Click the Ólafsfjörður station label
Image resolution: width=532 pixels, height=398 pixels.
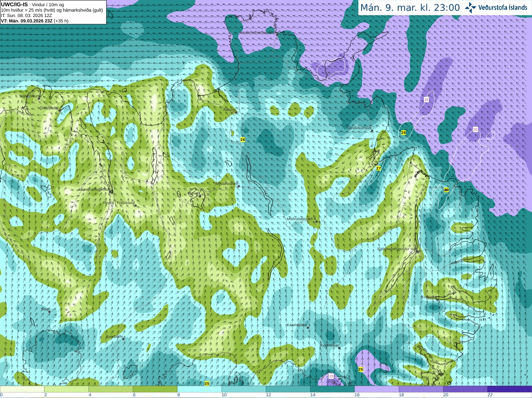(49, 108)
